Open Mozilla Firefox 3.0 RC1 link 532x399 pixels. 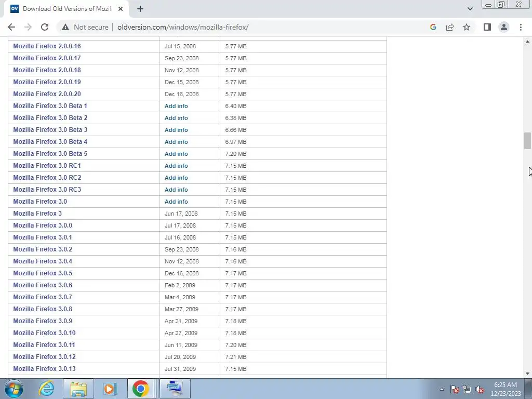[47, 166]
